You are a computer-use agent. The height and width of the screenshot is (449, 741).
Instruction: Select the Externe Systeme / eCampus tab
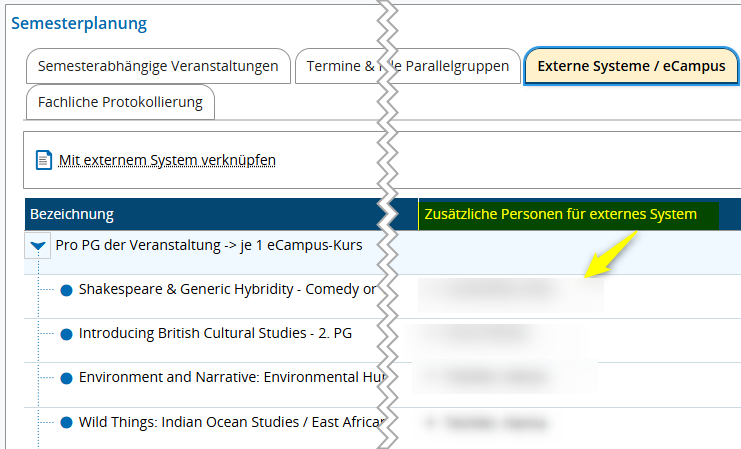(631, 66)
